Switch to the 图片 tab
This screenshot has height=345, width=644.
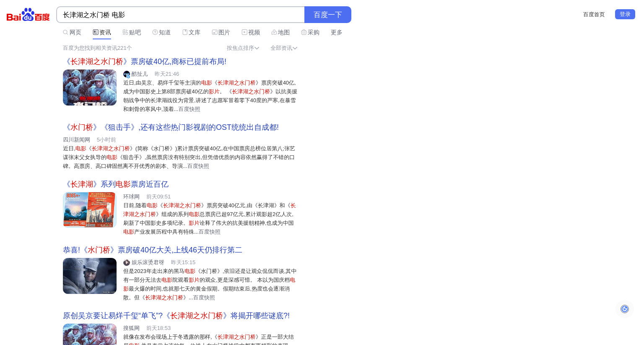click(221, 32)
